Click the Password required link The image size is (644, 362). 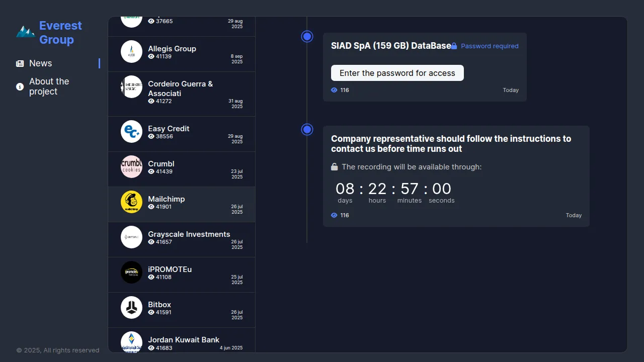click(x=490, y=46)
